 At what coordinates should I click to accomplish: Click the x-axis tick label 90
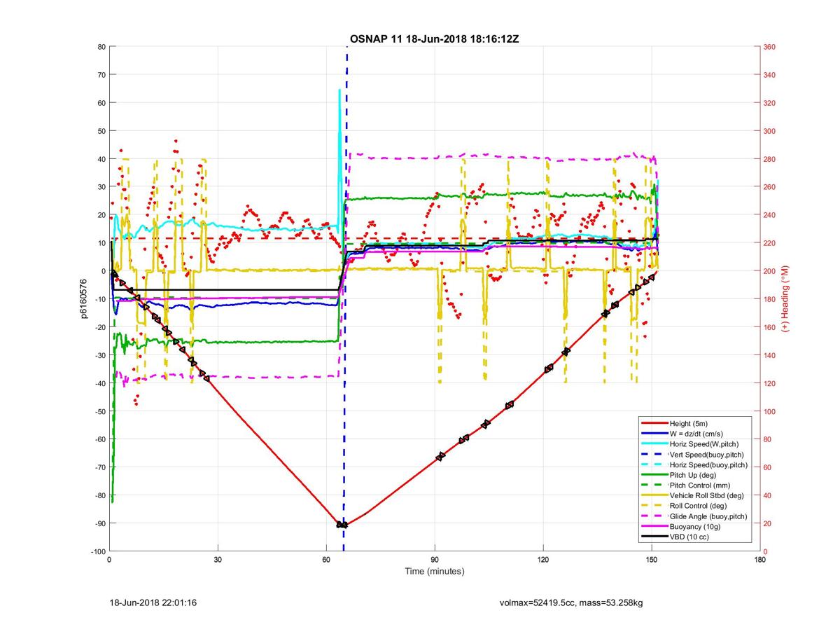(x=435, y=560)
